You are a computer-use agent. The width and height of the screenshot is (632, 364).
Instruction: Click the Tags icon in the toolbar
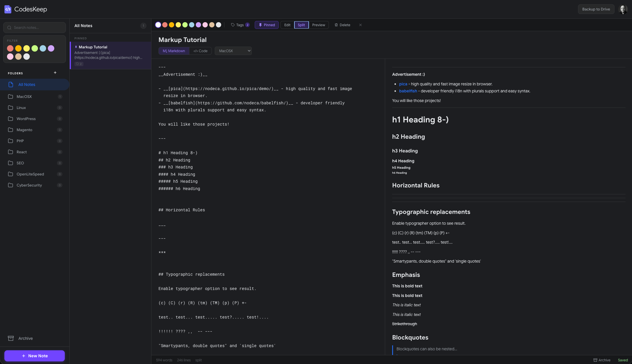click(233, 25)
